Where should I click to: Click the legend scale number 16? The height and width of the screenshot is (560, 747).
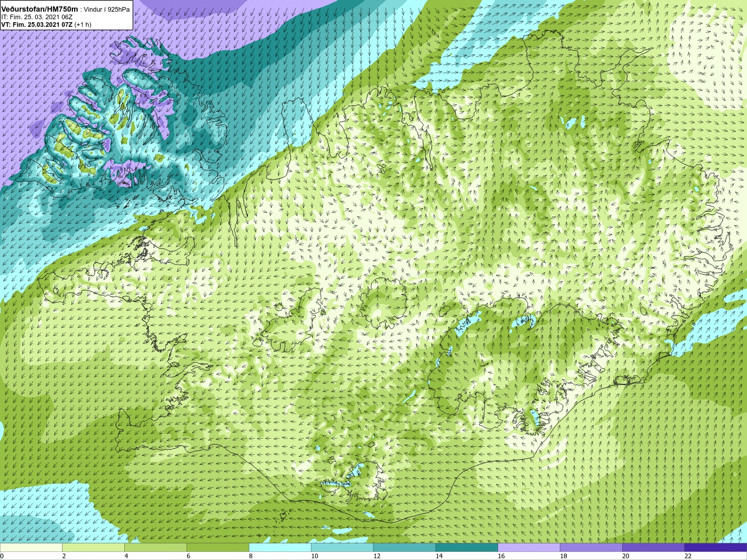(x=501, y=556)
